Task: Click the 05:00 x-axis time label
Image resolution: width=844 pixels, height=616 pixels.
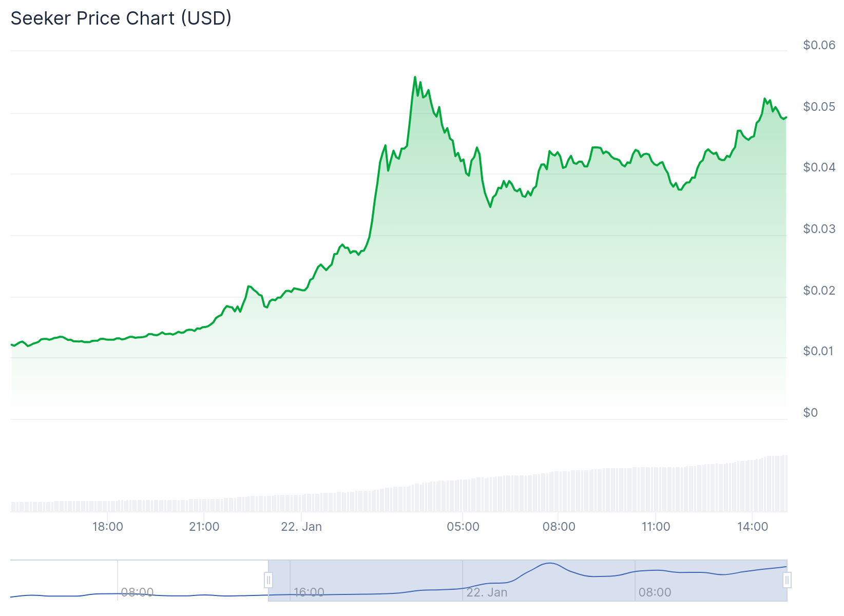Action: [463, 527]
